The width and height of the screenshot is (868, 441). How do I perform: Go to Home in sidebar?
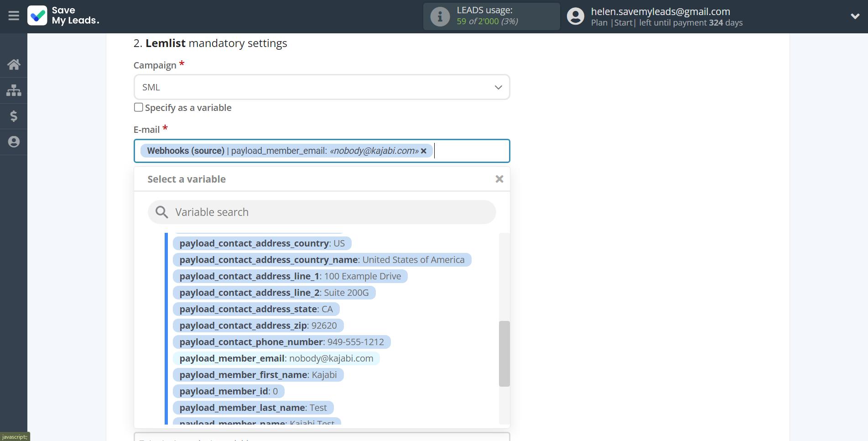[14, 64]
